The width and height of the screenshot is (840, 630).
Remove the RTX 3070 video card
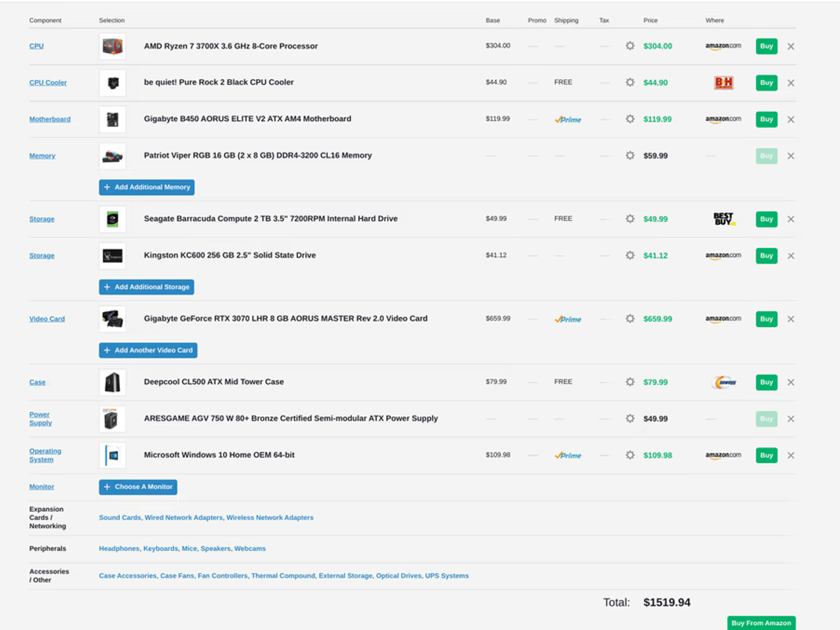click(791, 319)
